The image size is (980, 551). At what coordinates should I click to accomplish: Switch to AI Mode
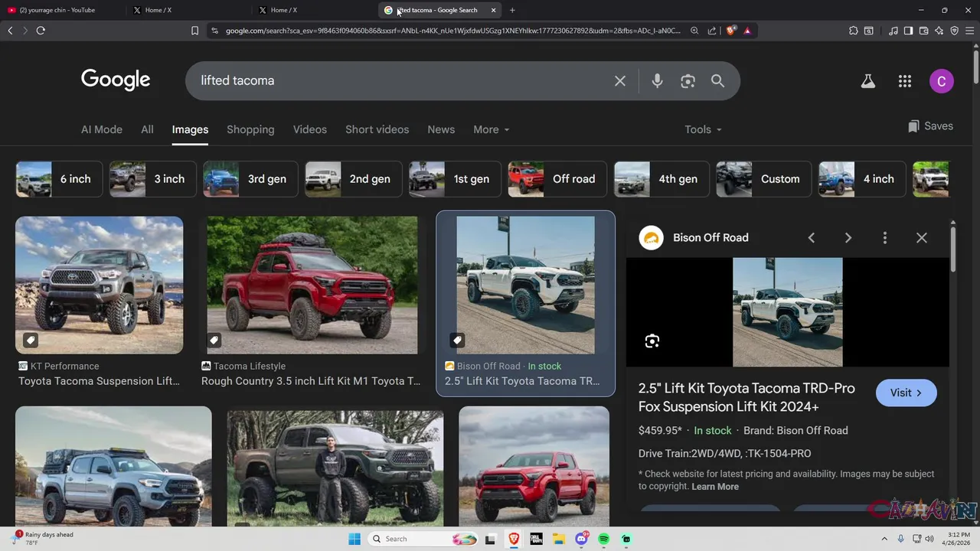point(102,130)
